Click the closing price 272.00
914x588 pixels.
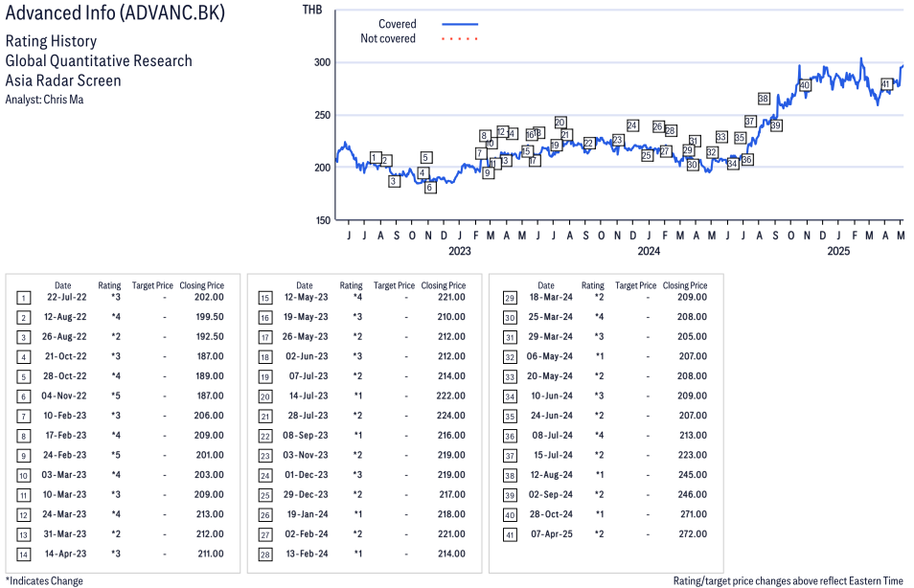pos(693,534)
